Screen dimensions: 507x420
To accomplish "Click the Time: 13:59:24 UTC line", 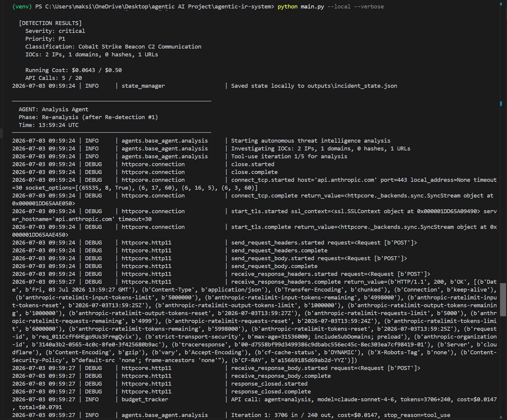I will pyautogui.click(x=49, y=125).
